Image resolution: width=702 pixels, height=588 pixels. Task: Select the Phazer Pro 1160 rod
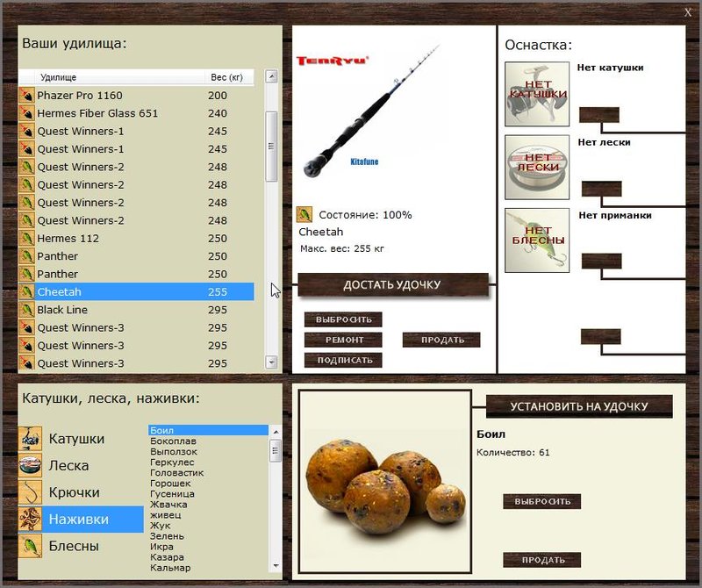coord(137,96)
